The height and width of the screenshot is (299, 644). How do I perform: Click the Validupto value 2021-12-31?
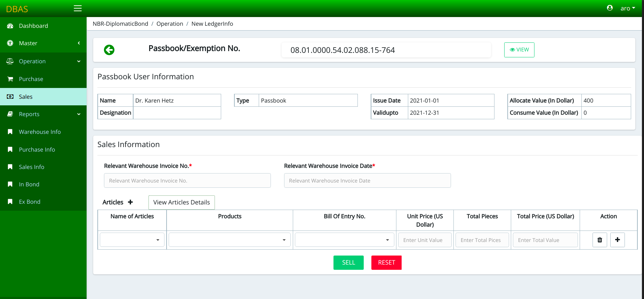click(x=425, y=113)
